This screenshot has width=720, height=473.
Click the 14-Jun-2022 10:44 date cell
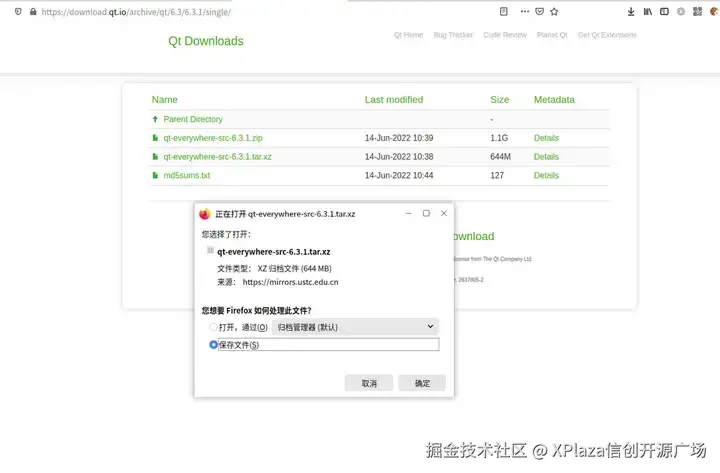click(399, 175)
